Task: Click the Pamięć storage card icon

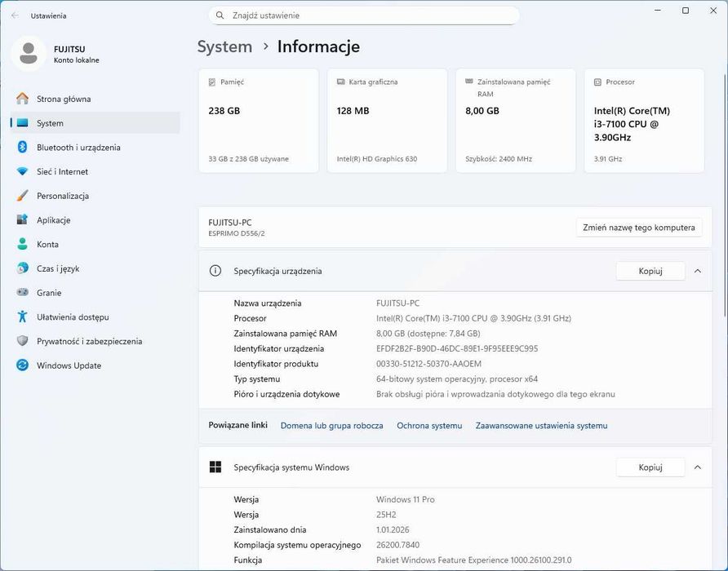Action: click(211, 82)
